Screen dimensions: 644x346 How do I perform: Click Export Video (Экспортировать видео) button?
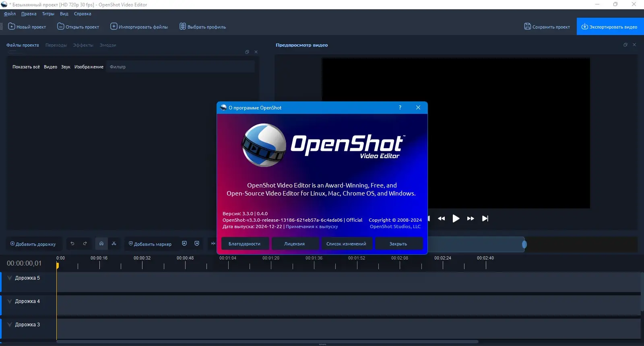pyautogui.click(x=610, y=27)
